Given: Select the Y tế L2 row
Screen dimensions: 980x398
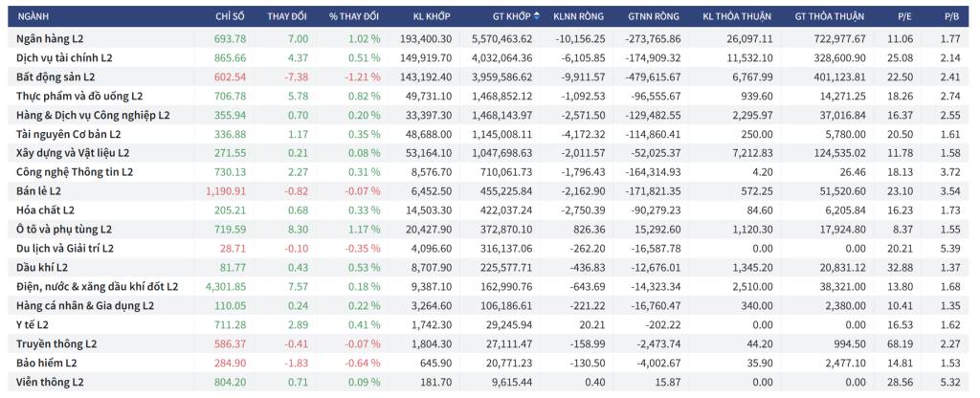Looking at the screenshot, I should click(490, 325).
